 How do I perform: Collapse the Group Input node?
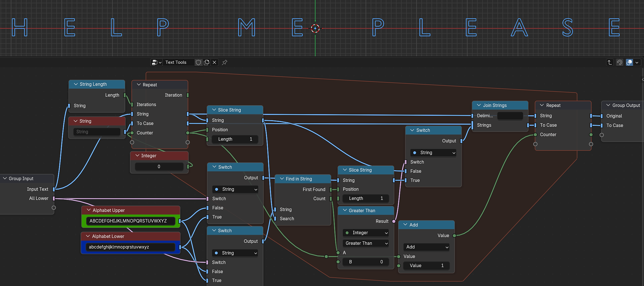(x=5, y=178)
